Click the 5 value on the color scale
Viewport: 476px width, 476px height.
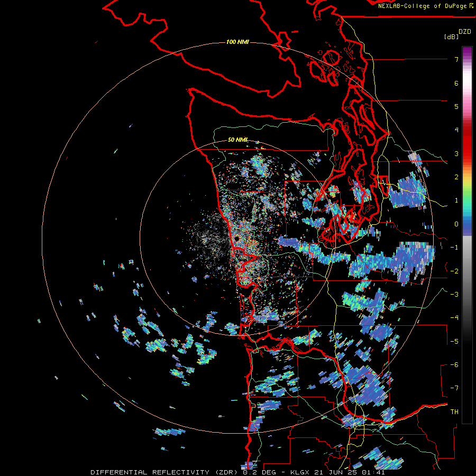tap(456, 106)
